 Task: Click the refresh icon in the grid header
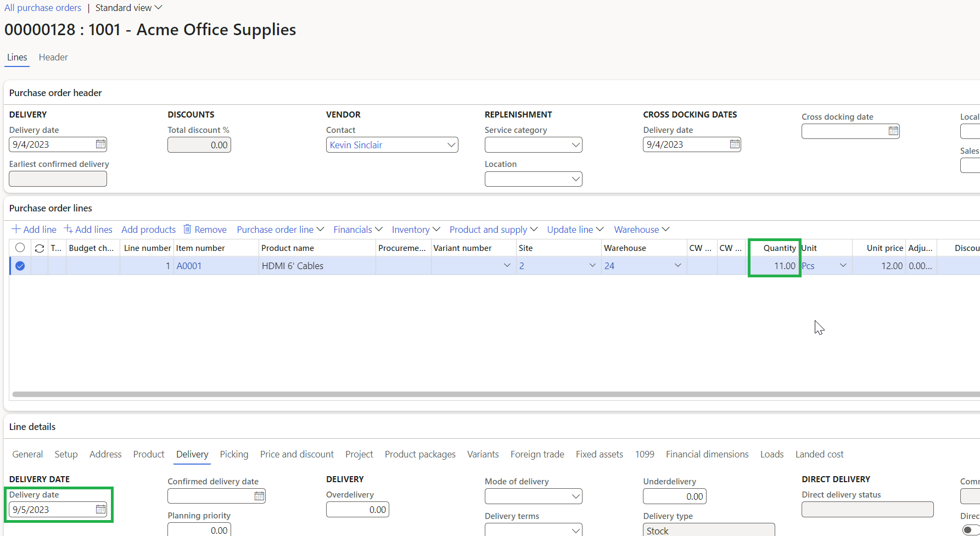[38, 248]
